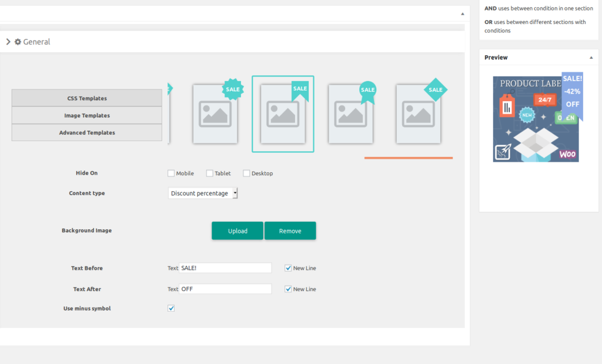Click the General gear icon
The image size is (602, 364).
pos(18,42)
